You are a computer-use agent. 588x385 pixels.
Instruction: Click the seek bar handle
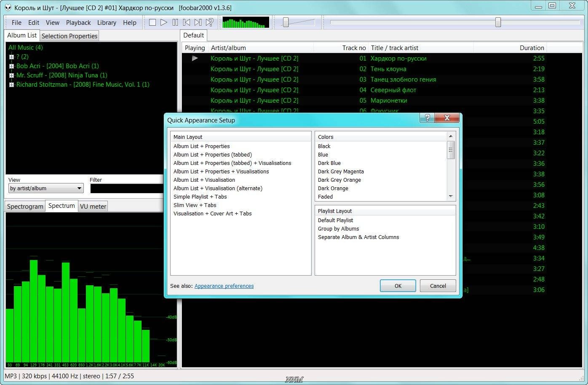(x=498, y=22)
